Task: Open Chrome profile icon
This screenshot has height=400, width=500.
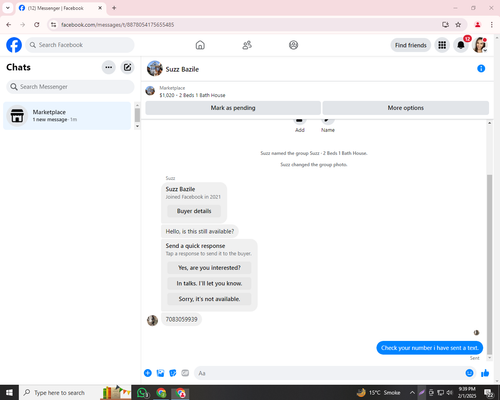Action: tap(477, 25)
